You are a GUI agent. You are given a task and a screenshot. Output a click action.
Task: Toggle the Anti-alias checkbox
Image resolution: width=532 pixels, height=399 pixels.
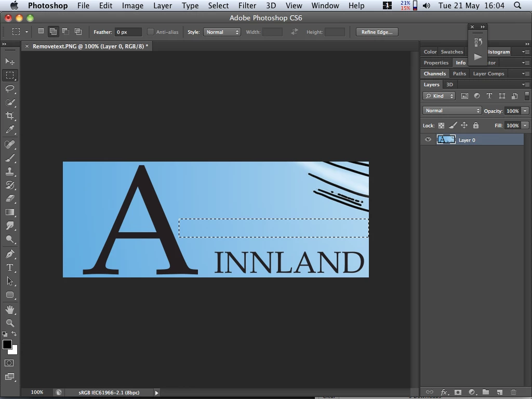[150, 32]
